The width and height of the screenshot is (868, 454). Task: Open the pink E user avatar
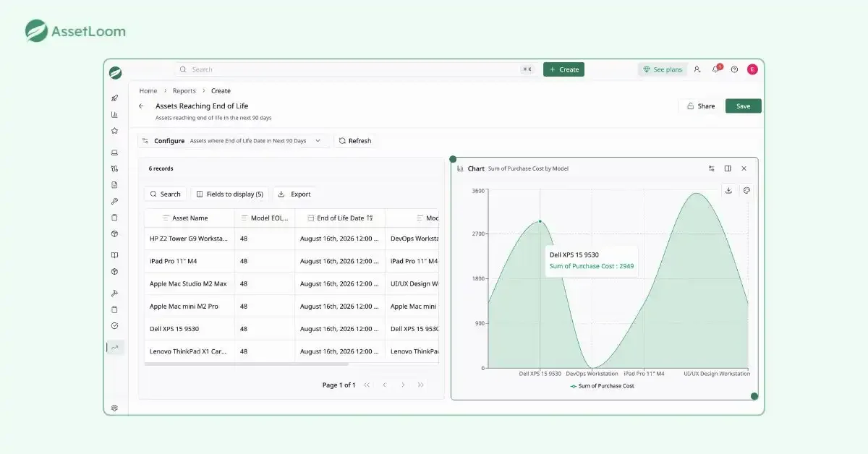(752, 69)
